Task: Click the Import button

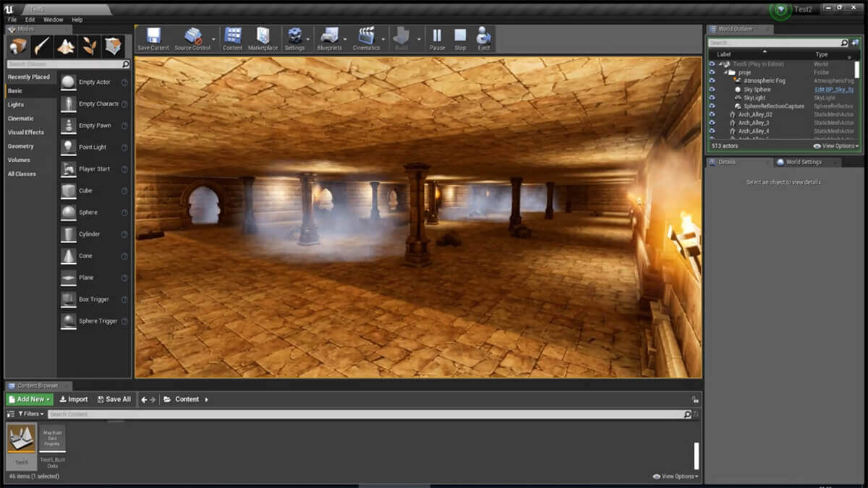Action: click(x=73, y=399)
